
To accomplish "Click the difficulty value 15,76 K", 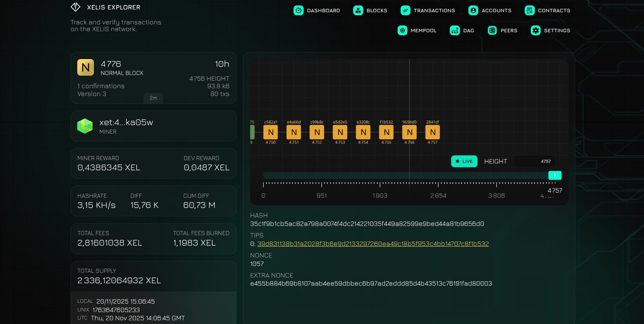I will (x=144, y=205).
